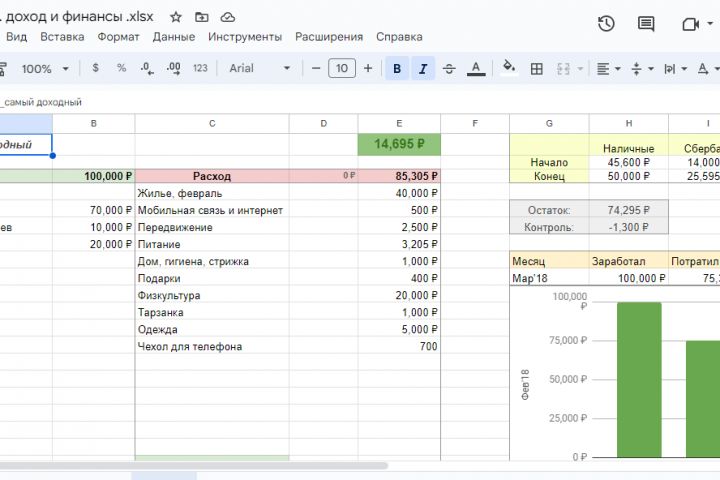Select Мобильная связь и интернет cell
Viewport: 720px width, 480px height.
(212, 210)
